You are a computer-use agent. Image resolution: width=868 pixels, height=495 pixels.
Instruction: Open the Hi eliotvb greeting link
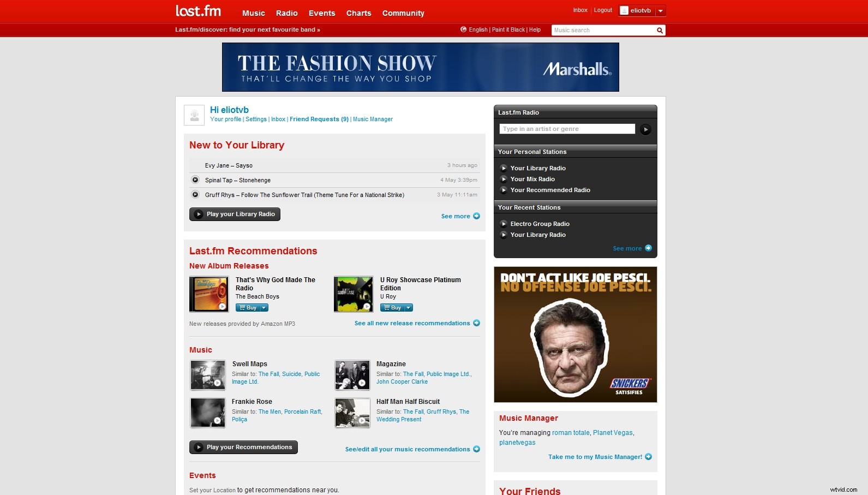coord(229,110)
